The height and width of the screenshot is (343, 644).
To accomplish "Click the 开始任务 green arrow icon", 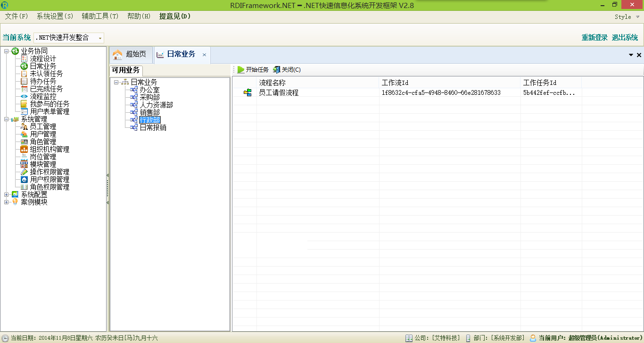I will (241, 70).
